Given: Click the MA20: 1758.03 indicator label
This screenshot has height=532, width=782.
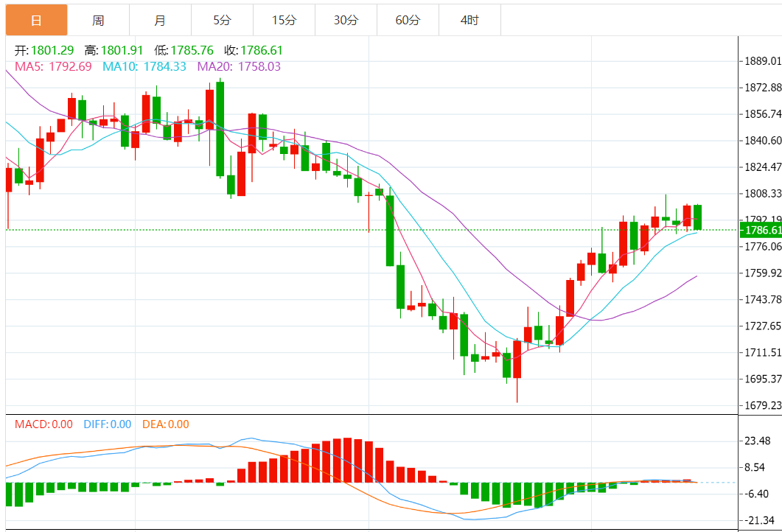Looking at the screenshot, I should coord(239,66).
